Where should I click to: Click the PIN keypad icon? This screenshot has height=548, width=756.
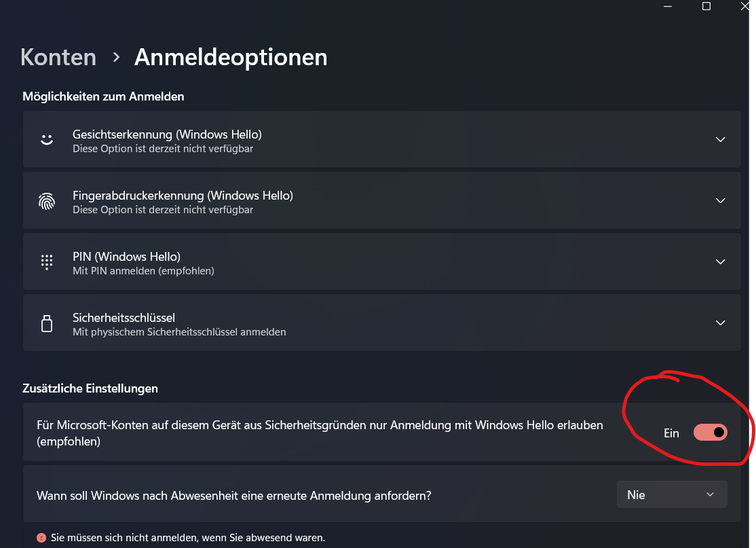(46, 261)
